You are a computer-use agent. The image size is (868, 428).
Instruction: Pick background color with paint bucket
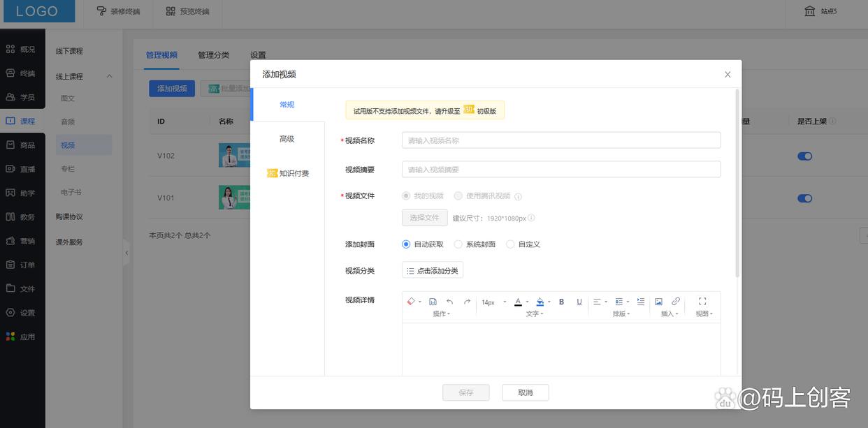(x=540, y=302)
